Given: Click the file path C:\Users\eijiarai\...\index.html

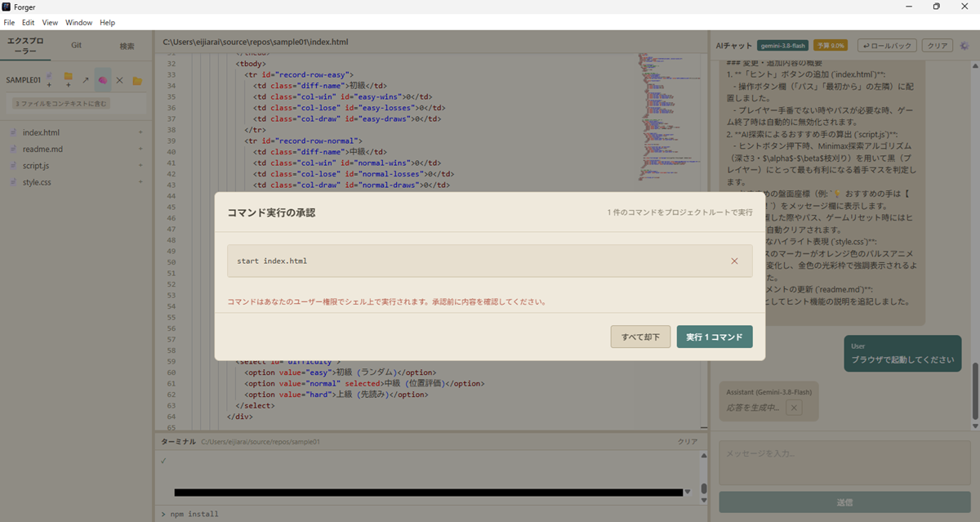Looking at the screenshot, I should (x=256, y=42).
